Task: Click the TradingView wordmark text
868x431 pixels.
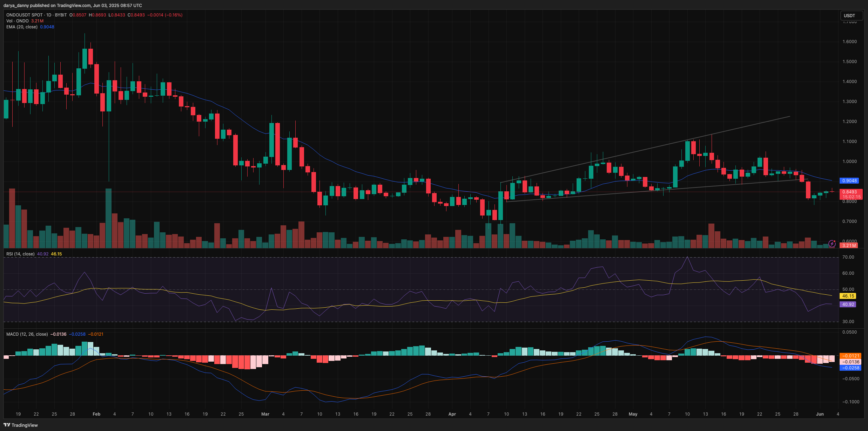Action: pyautogui.click(x=25, y=425)
